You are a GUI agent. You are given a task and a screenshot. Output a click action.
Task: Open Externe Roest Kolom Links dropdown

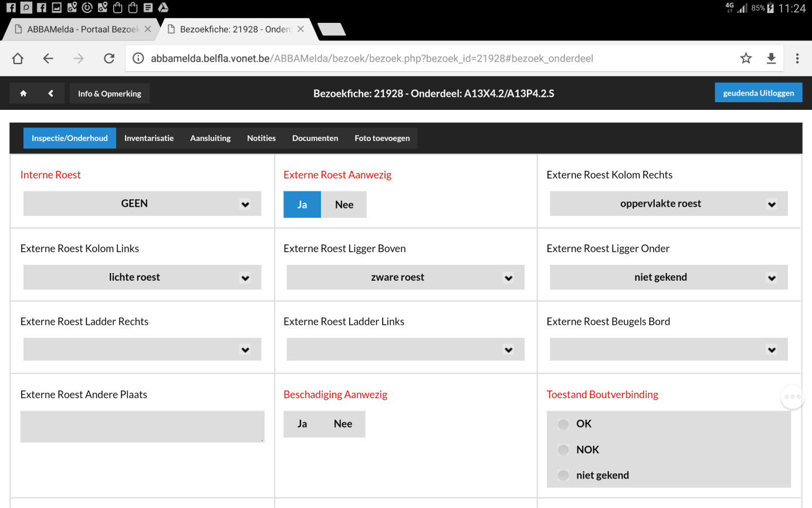[142, 277]
